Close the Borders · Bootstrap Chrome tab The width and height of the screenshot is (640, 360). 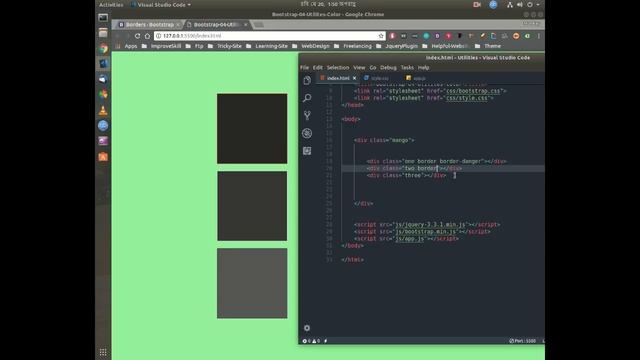(x=178, y=25)
